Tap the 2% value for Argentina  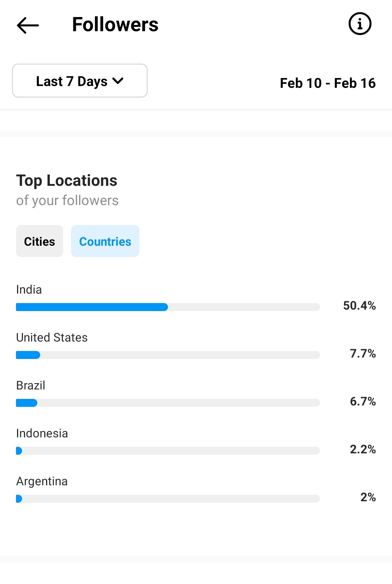[x=368, y=497]
